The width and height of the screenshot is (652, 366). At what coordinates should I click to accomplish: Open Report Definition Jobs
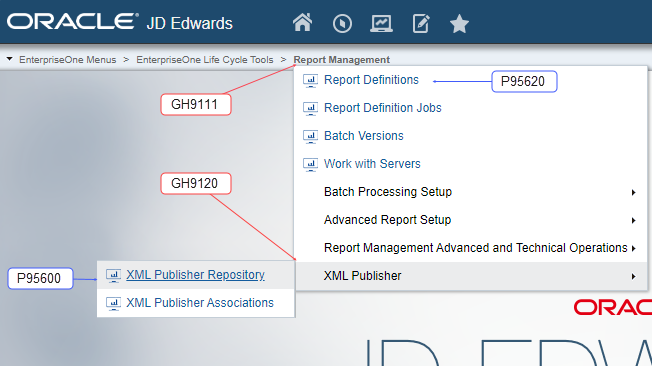click(x=383, y=108)
